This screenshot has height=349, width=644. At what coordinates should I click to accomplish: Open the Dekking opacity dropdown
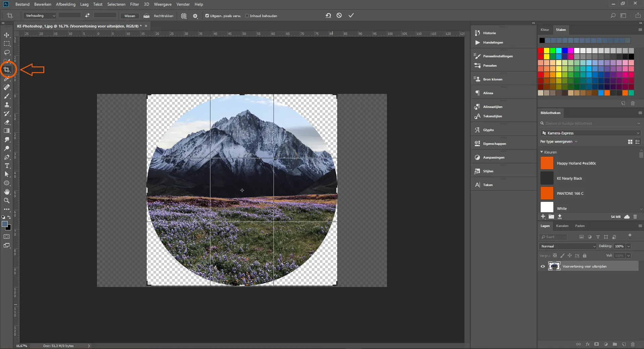(629, 246)
